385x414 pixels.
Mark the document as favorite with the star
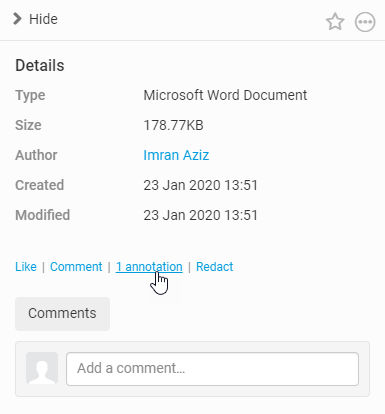(x=335, y=22)
